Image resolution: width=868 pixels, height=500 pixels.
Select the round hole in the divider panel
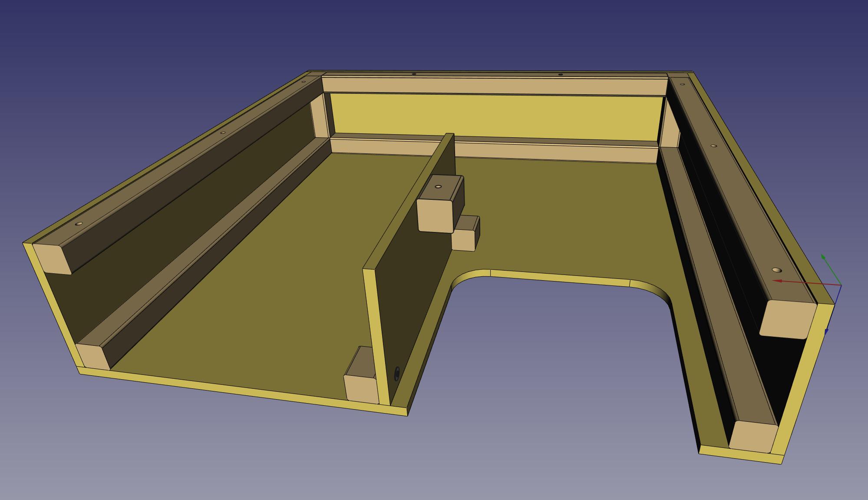(x=396, y=373)
